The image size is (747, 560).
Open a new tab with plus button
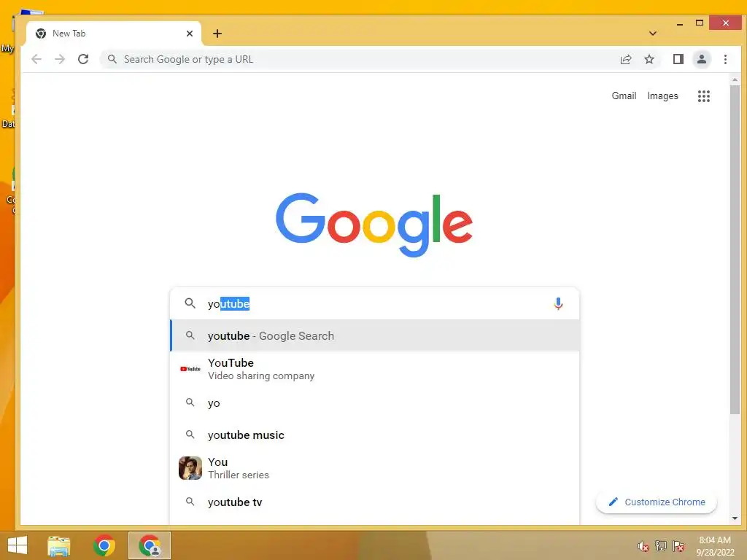coord(217,34)
